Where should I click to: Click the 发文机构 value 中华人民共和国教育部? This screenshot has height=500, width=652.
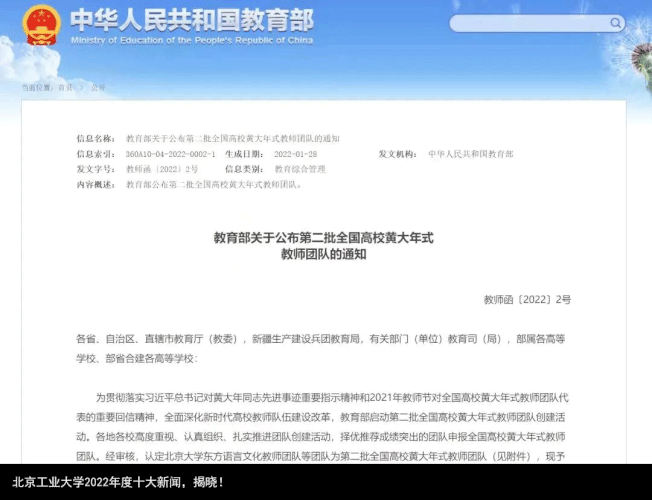tap(471, 154)
